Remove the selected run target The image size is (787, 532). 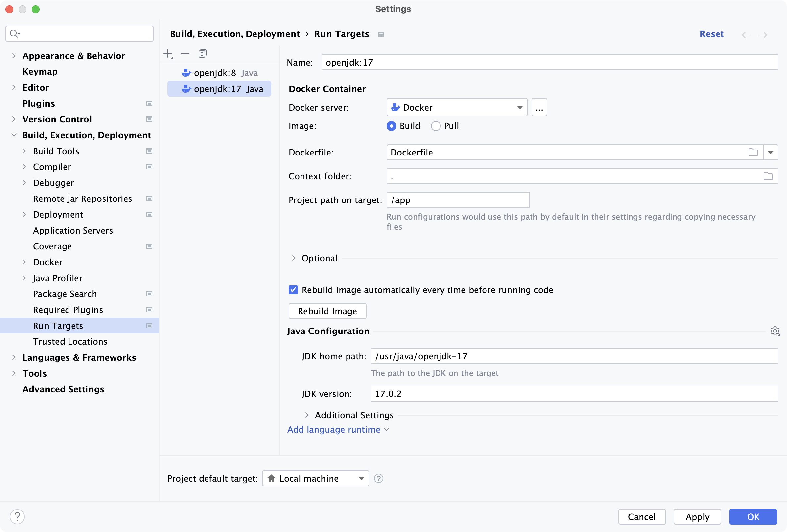pyautogui.click(x=185, y=53)
